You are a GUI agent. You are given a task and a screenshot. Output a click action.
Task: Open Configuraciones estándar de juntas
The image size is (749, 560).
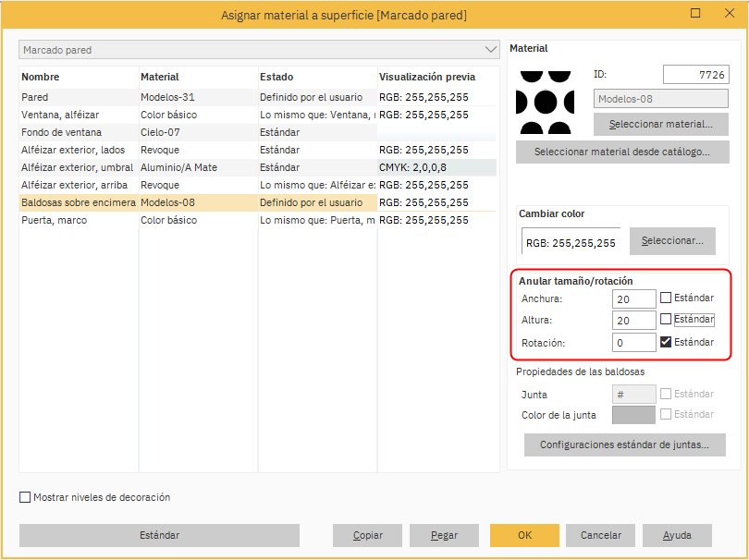[624, 445]
